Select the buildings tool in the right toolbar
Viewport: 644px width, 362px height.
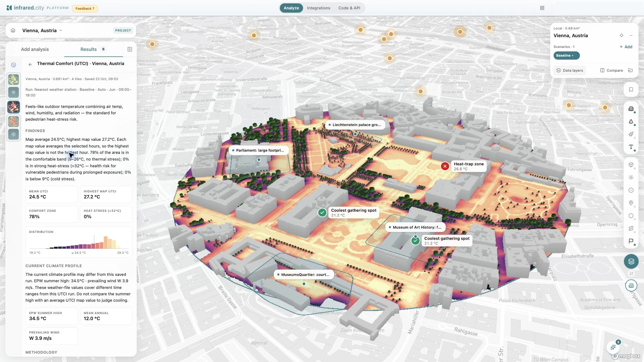[x=631, y=109]
